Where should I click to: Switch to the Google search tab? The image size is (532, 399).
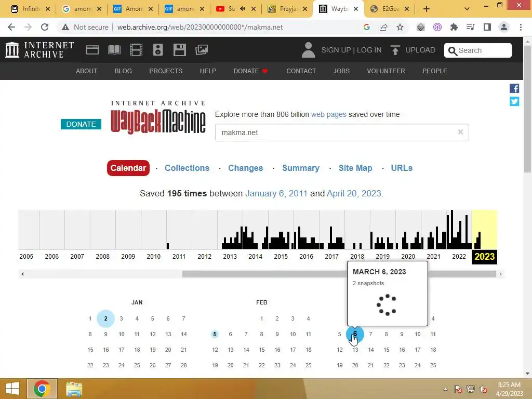(x=82, y=9)
